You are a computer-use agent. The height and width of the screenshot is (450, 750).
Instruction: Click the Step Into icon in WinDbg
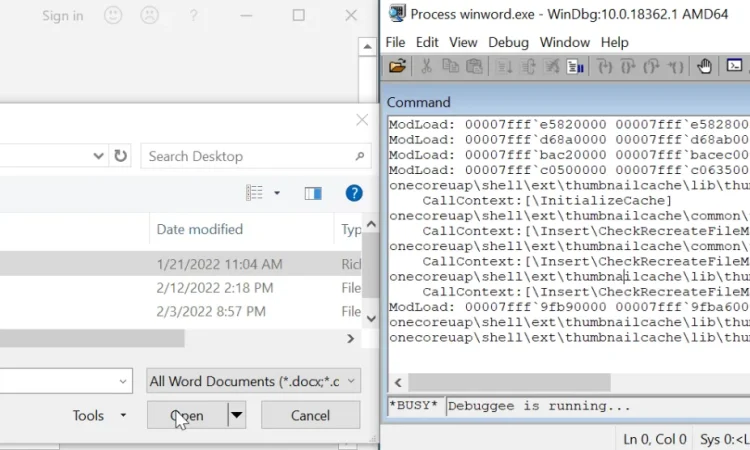[605, 66]
